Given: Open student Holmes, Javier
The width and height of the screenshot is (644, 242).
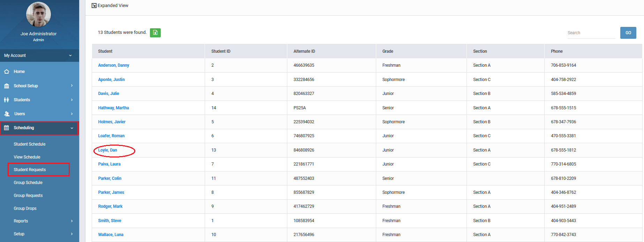Looking at the screenshot, I should (x=112, y=122).
